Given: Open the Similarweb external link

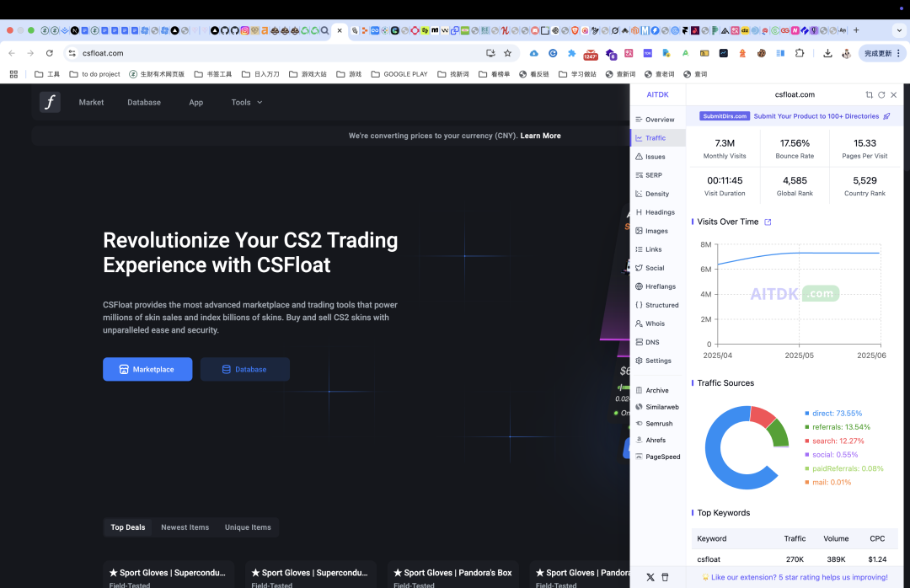Looking at the screenshot, I should [x=657, y=408].
